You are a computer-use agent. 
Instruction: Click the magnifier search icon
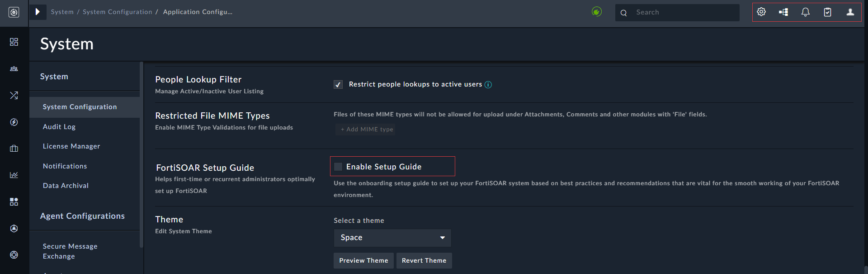click(623, 13)
